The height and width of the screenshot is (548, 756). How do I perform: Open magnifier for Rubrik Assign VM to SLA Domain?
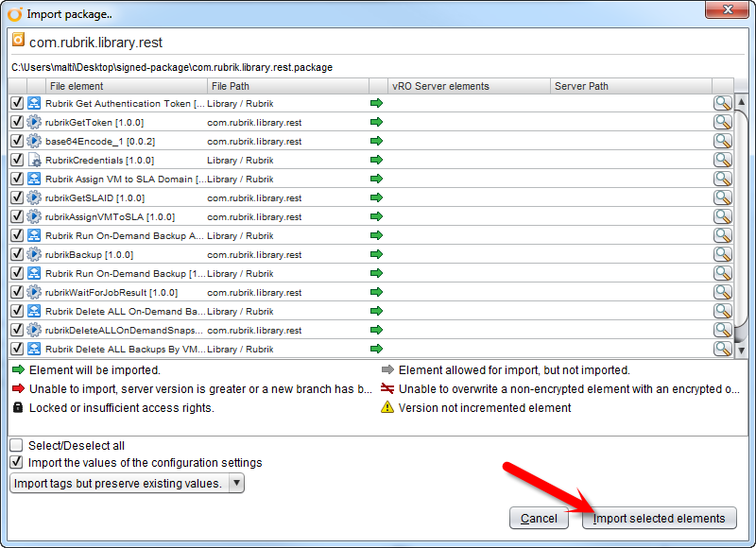pyautogui.click(x=722, y=179)
